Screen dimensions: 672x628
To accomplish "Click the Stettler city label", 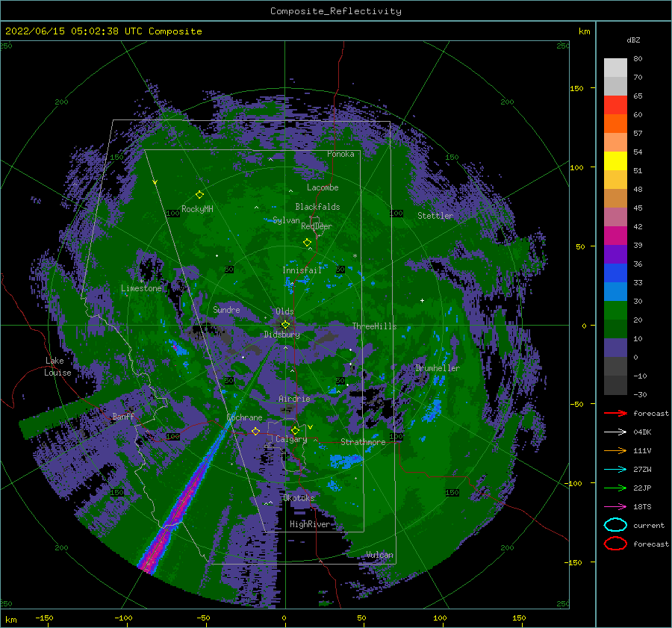I will (x=435, y=216).
